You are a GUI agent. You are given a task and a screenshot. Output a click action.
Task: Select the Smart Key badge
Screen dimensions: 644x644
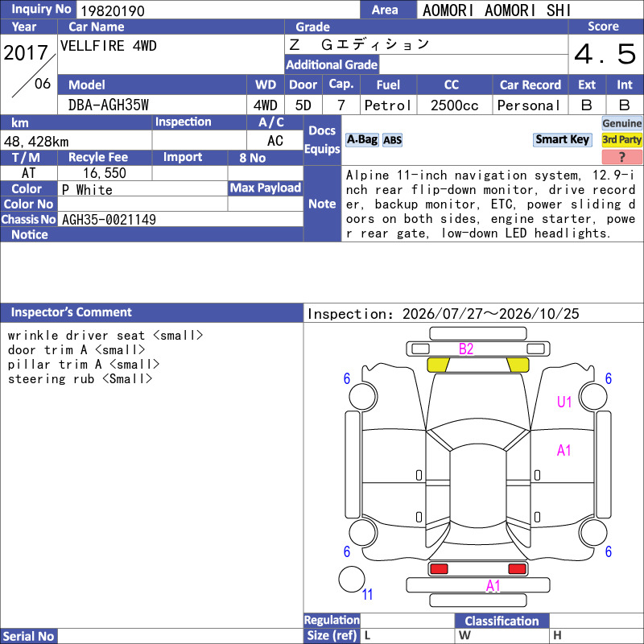coord(562,140)
